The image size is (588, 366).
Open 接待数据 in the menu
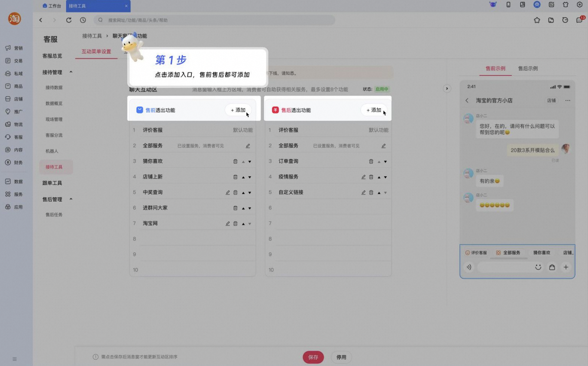tap(54, 87)
